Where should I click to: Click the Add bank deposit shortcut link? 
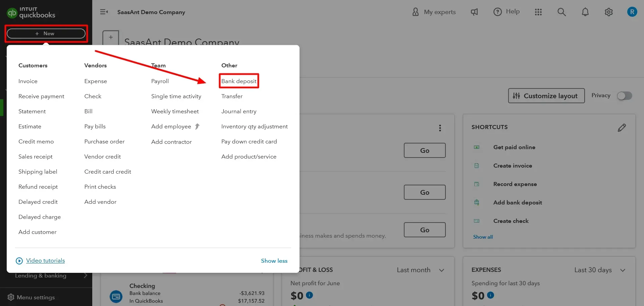tap(518, 202)
